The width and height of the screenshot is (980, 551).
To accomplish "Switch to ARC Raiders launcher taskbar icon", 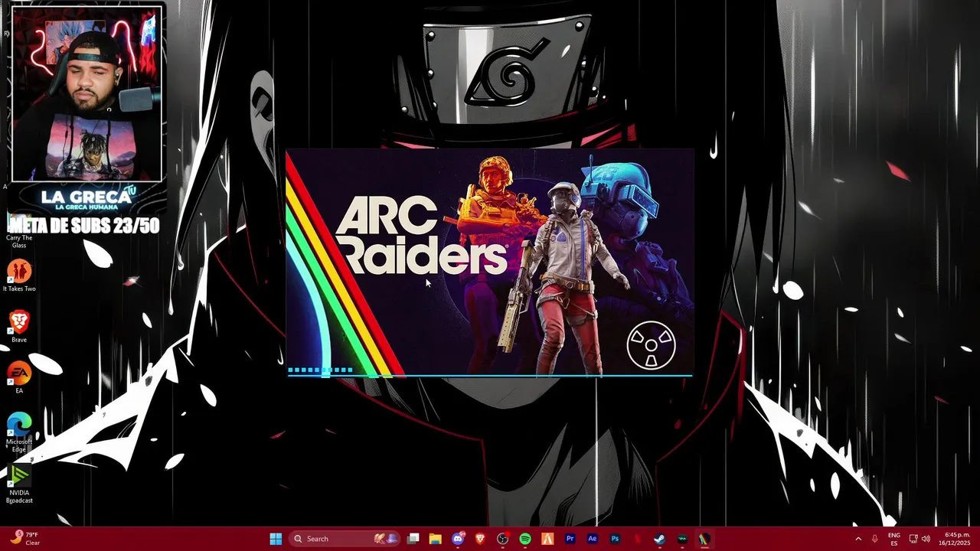I will coord(704,539).
